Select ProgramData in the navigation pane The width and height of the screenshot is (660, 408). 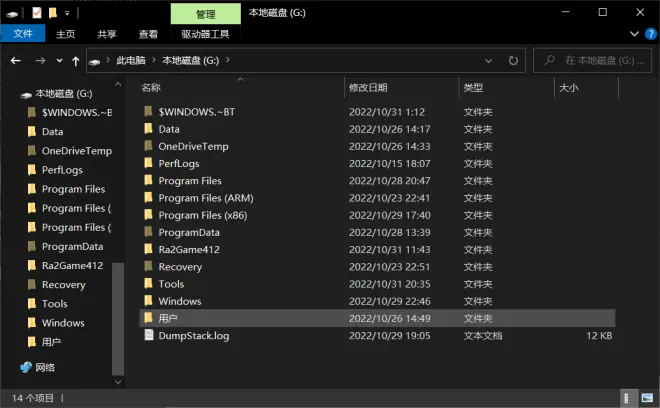tap(72, 246)
